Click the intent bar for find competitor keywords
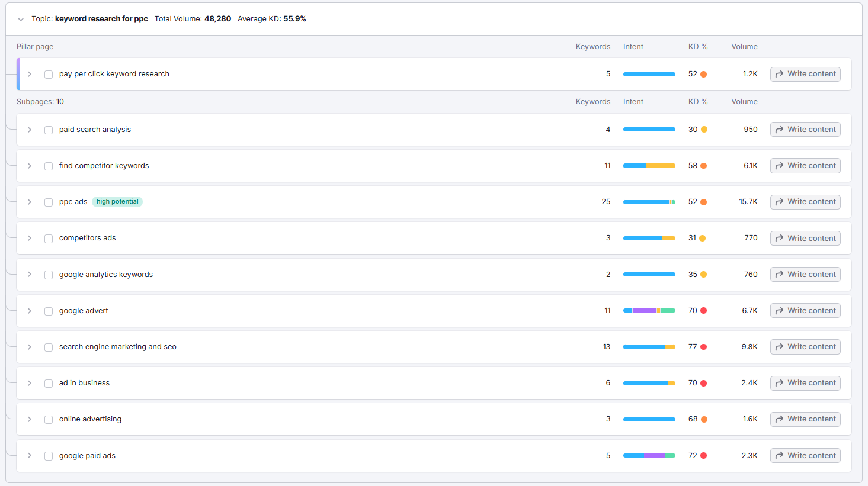Image resolution: width=868 pixels, height=486 pixels. click(649, 166)
